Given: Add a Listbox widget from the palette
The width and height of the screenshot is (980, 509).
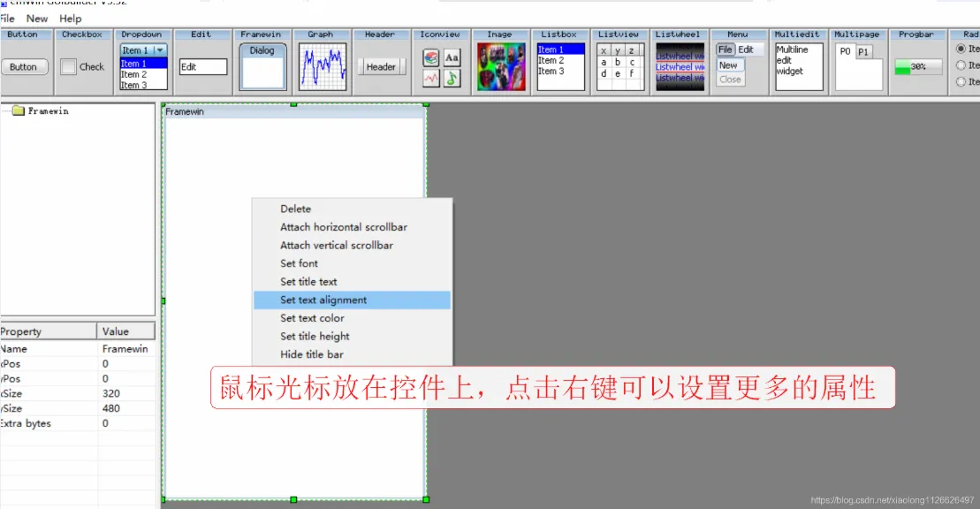Looking at the screenshot, I should [x=560, y=67].
